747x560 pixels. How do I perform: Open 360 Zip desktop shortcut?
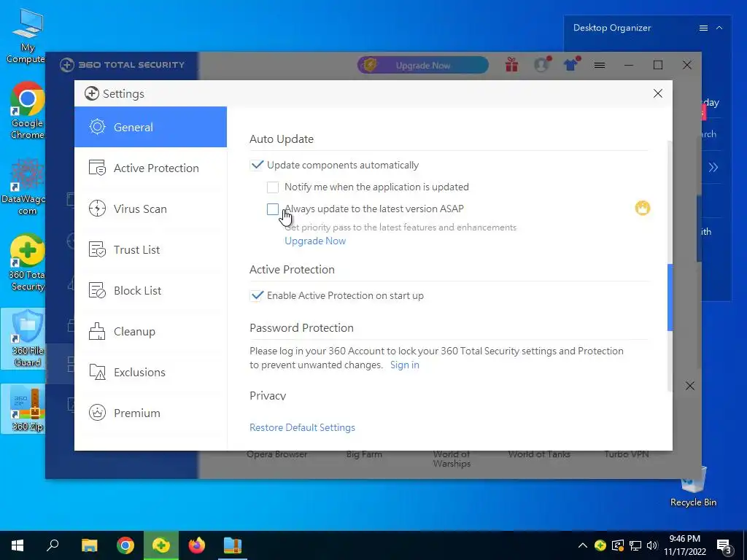pyautogui.click(x=24, y=410)
